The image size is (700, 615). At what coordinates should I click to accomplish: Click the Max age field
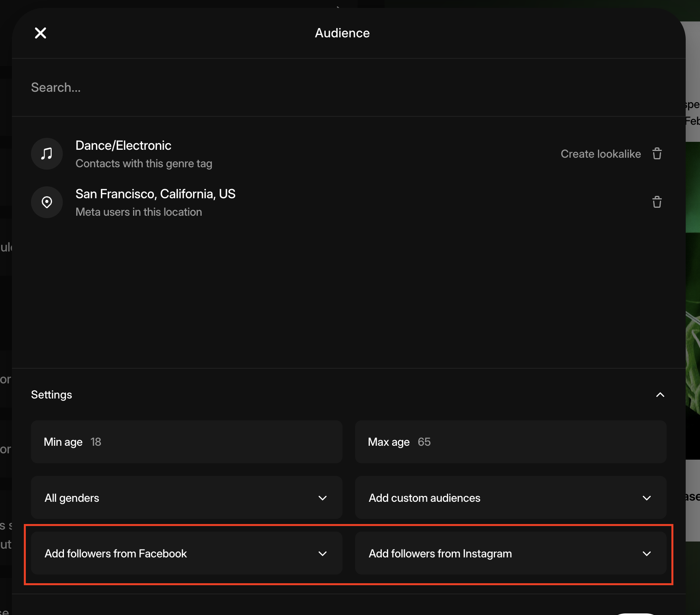510,442
